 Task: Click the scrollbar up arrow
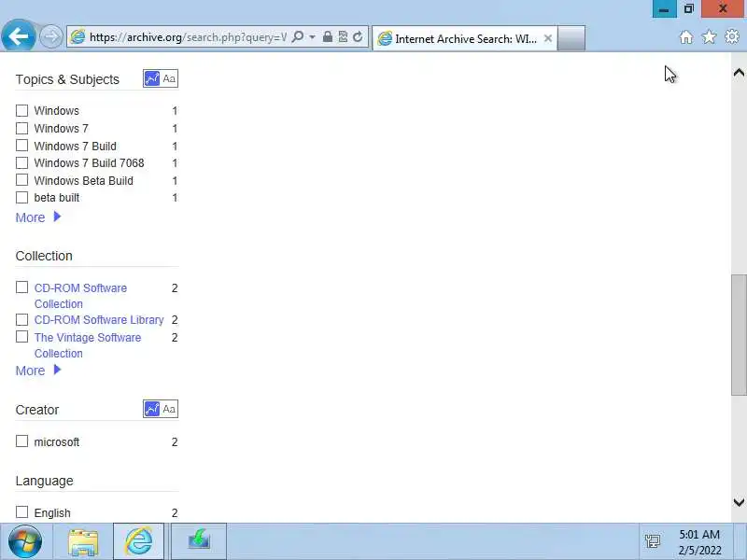pos(739,73)
